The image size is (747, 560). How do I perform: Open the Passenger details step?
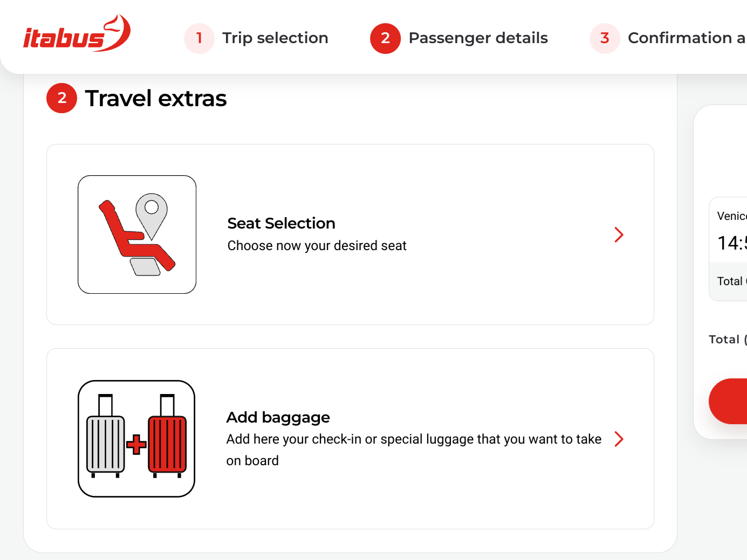478,38
